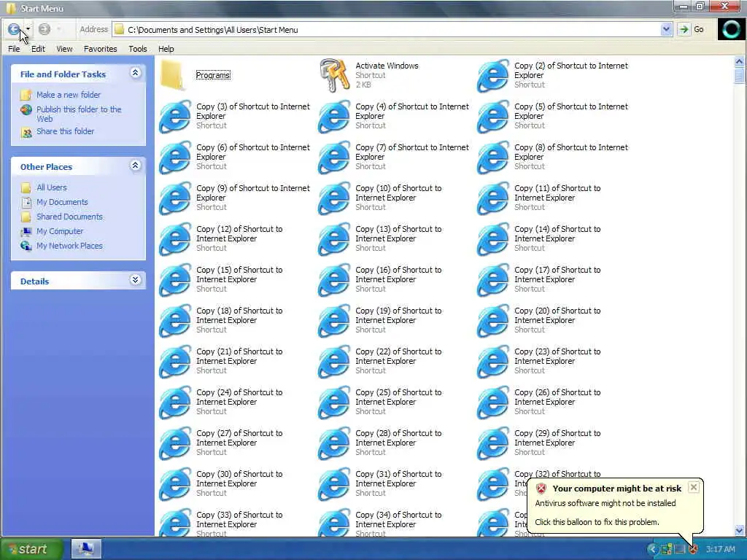Collapse the File and Folder Tasks panel

(135, 73)
